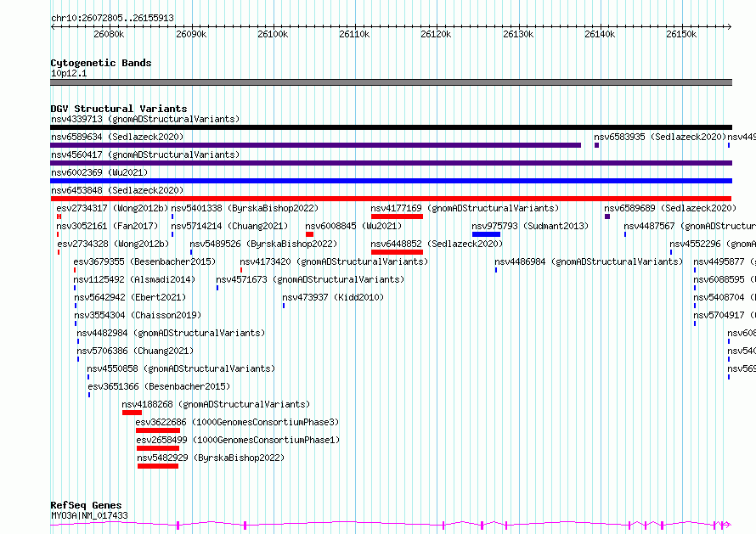Click nsv4173420 gnomAD variant label

pyautogui.click(x=334, y=261)
